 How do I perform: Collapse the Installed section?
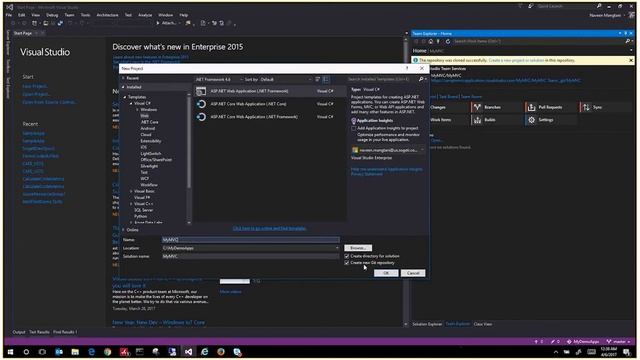[x=123, y=87]
